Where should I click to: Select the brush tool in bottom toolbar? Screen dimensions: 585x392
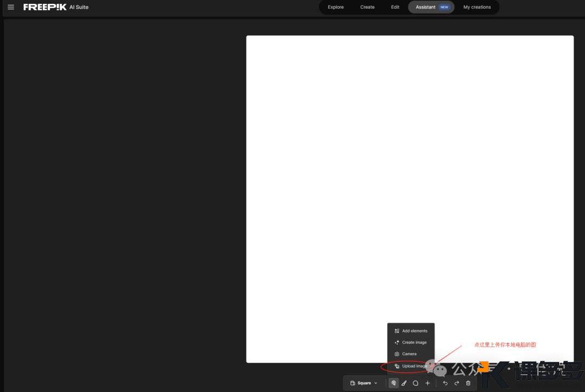pyautogui.click(x=404, y=383)
